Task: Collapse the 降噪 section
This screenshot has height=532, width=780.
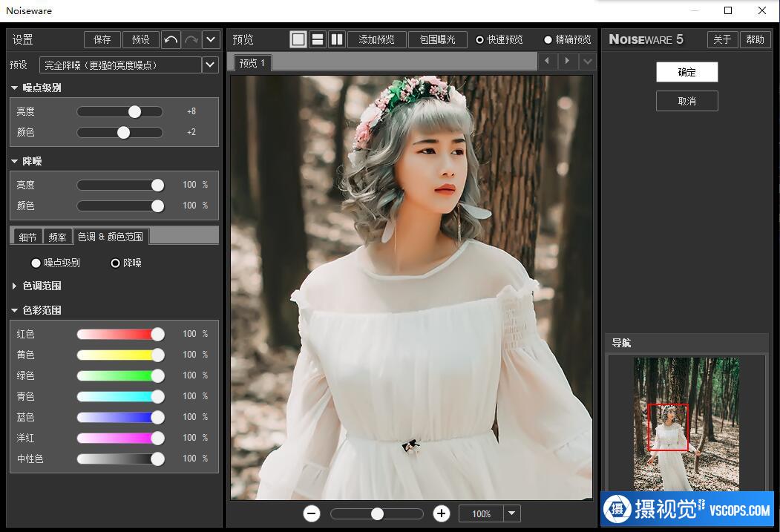Action: [x=14, y=161]
